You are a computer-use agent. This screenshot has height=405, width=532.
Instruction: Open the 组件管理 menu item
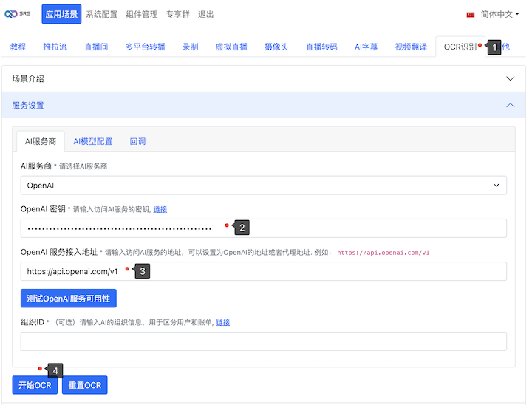pos(142,14)
